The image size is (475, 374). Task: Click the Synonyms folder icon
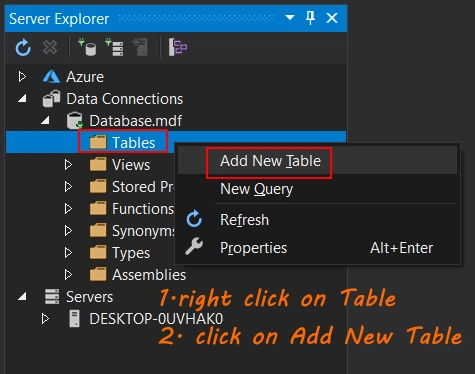[98, 230]
